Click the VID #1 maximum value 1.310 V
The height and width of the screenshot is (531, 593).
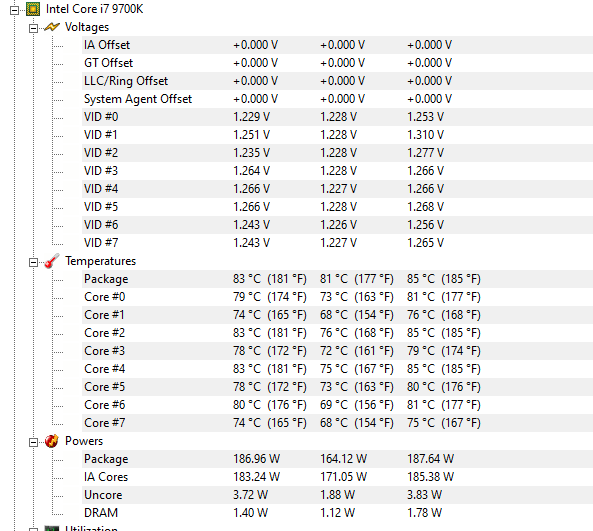pyautogui.click(x=425, y=135)
